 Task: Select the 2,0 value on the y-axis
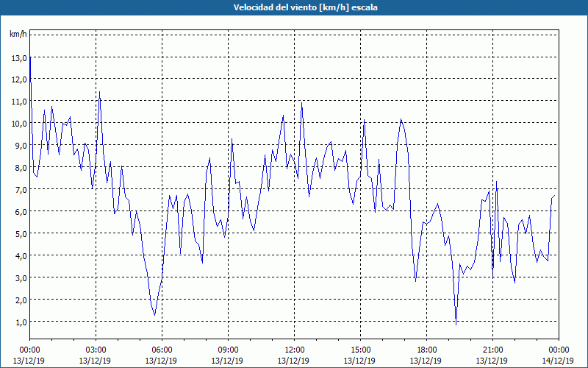coord(21,300)
